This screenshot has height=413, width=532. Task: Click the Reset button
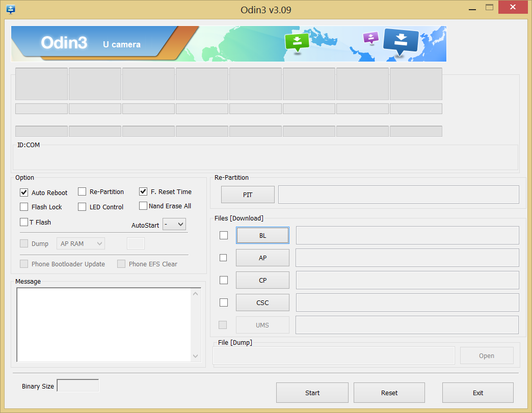(389, 393)
